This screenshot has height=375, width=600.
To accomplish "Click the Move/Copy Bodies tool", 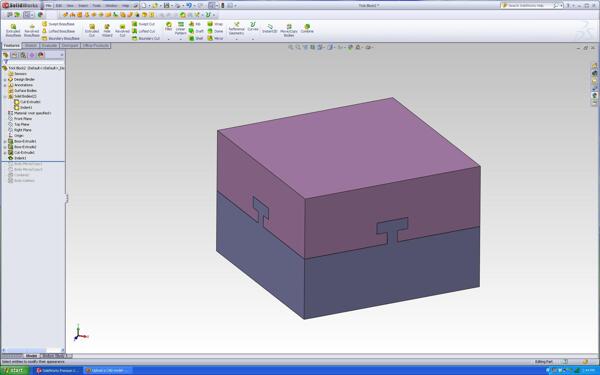I will click(x=289, y=30).
